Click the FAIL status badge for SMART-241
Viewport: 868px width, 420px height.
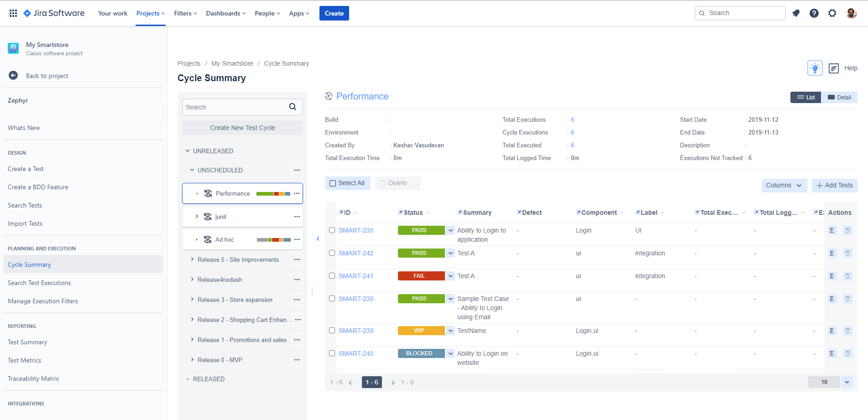pos(421,276)
